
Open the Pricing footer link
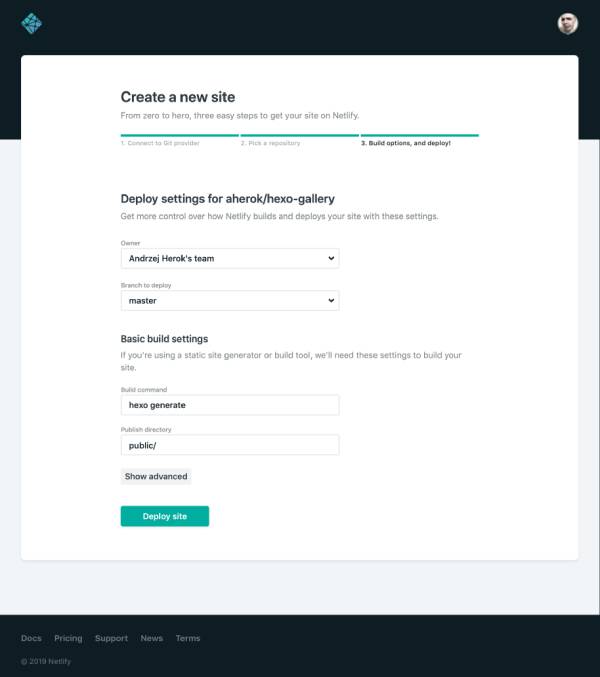click(68, 638)
